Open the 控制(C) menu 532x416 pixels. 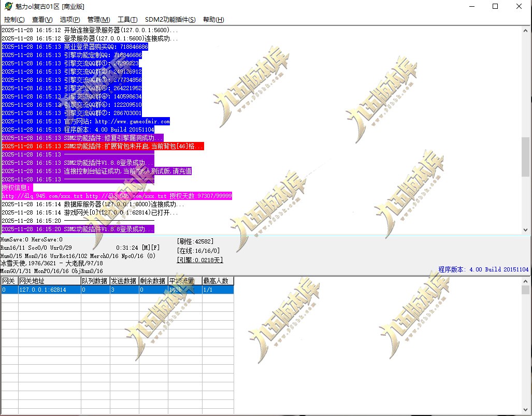tap(15, 20)
